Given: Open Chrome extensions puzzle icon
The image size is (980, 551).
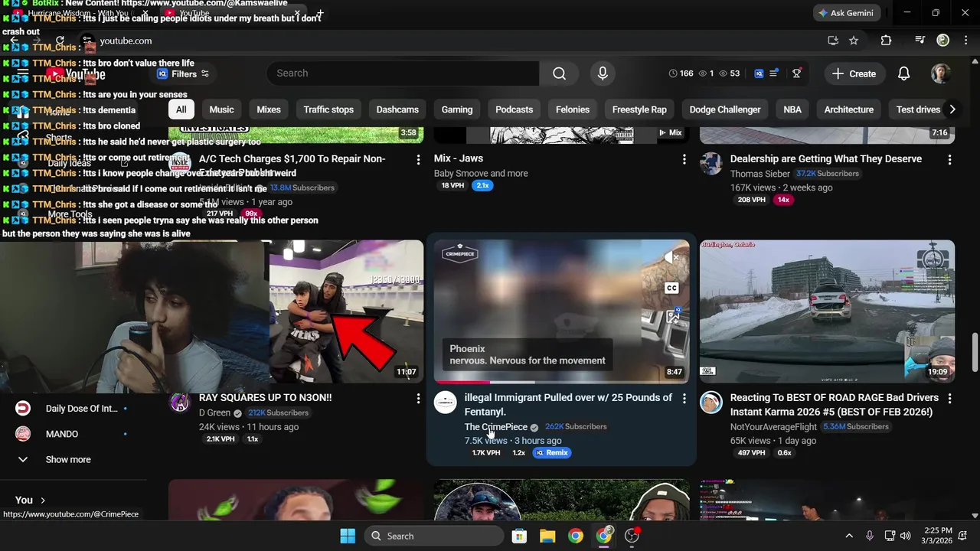Looking at the screenshot, I should (886, 41).
